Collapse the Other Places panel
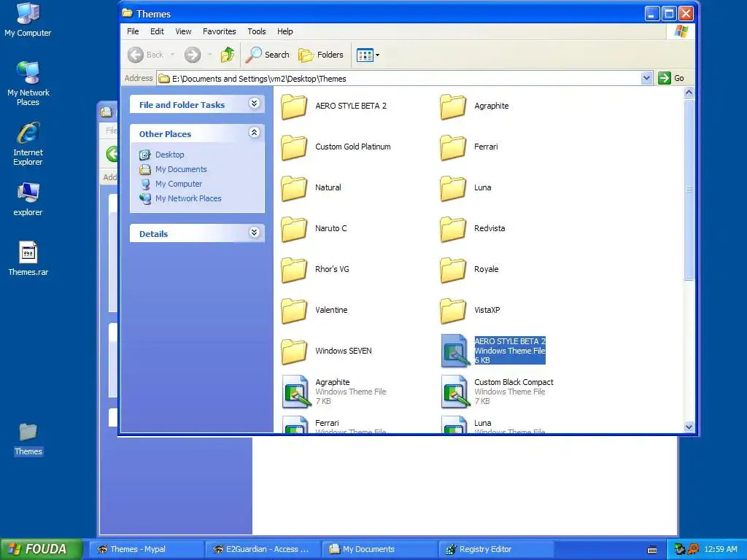Image resolution: width=747 pixels, height=560 pixels. click(x=255, y=133)
